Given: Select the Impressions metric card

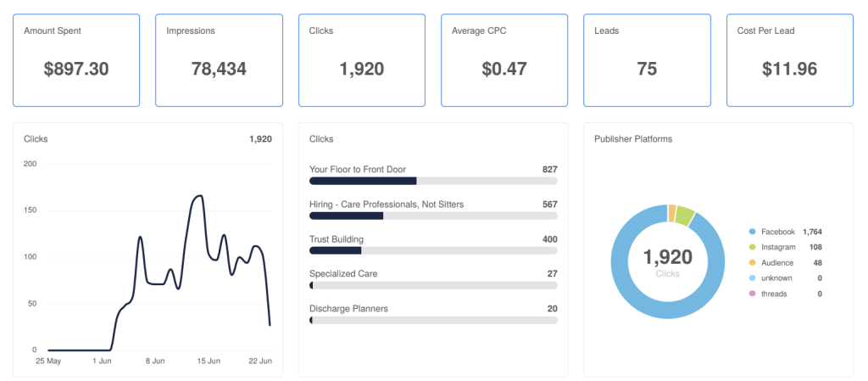Looking at the screenshot, I should point(220,60).
